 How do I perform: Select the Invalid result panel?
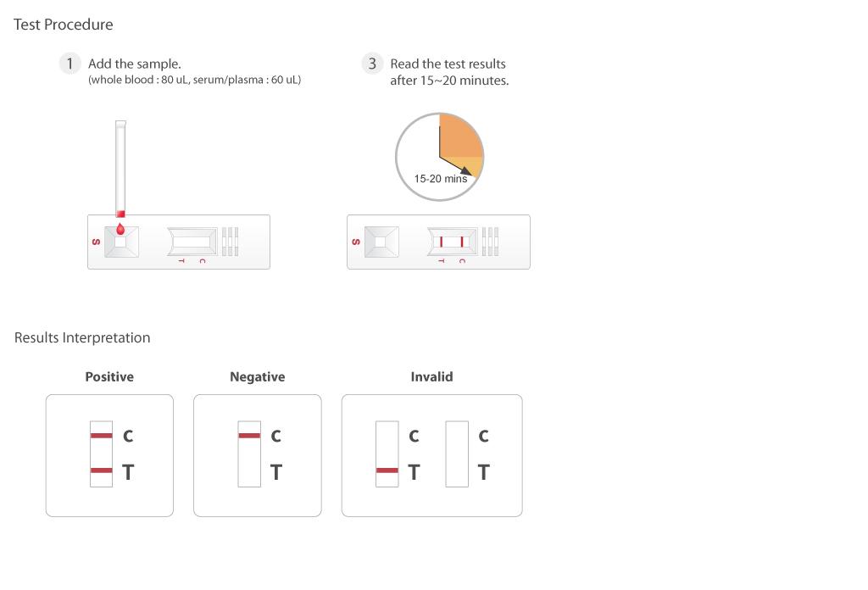[x=431, y=455]
